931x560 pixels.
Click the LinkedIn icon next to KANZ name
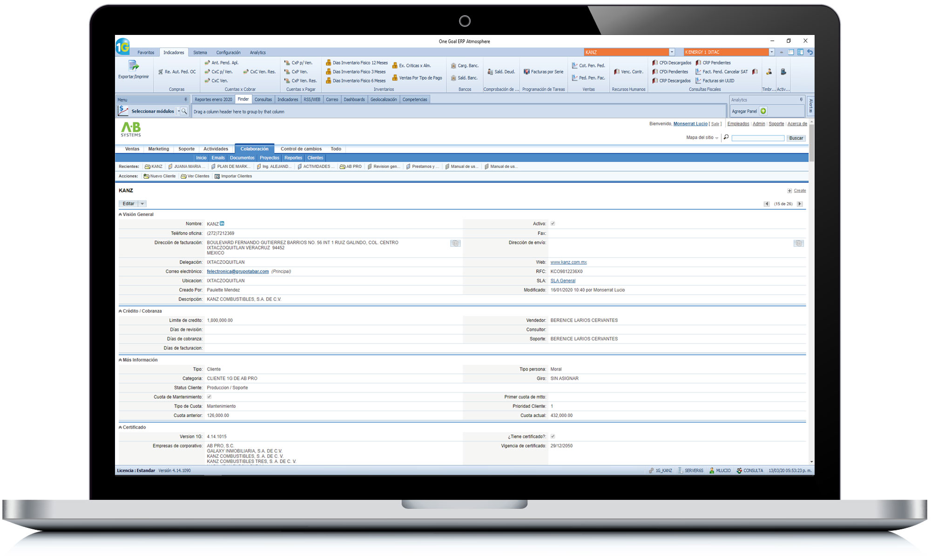click(222, 223)
